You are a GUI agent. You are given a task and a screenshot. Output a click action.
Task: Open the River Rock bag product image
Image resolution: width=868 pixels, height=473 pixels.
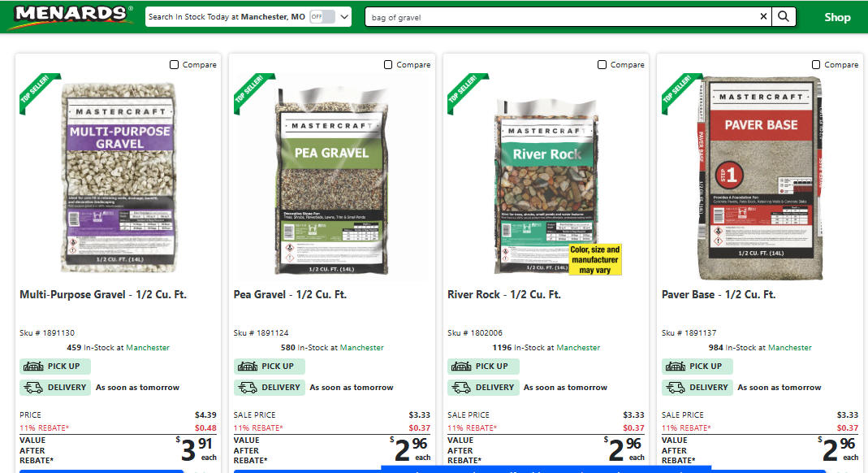(x=546, y=187)
